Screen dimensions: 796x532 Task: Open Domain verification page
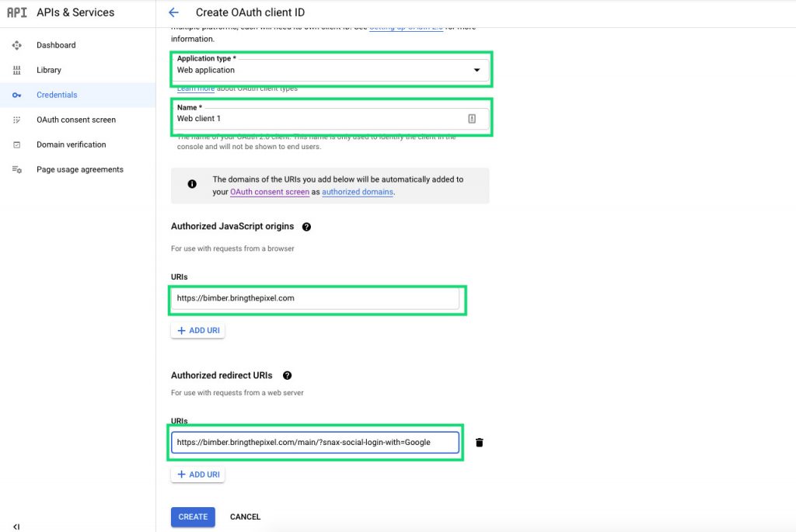tap(71, 144)
